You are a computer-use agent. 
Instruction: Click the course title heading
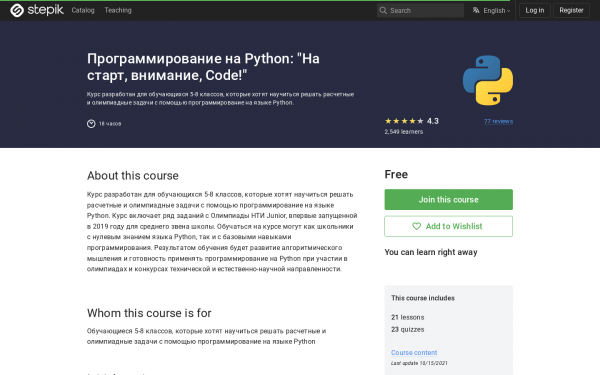click(203, 67)
